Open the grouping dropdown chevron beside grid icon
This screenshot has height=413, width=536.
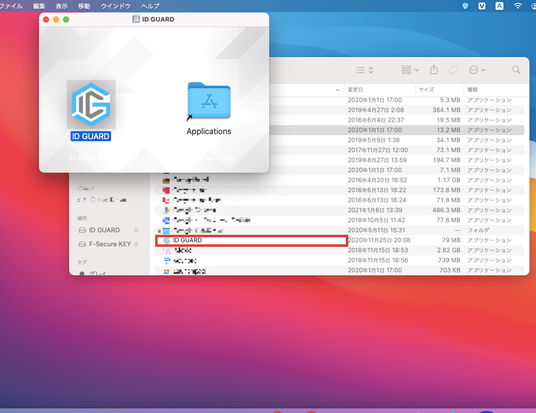tap(417, 70)
